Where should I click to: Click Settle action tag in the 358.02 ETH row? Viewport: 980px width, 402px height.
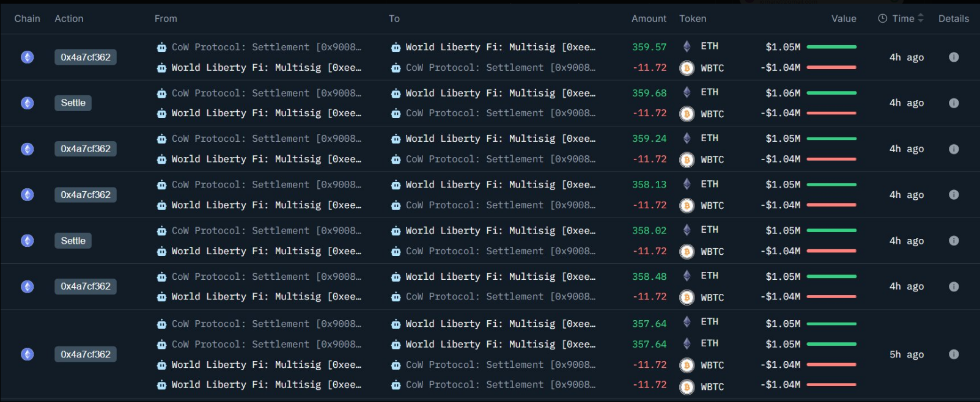(x=73, y=241)
